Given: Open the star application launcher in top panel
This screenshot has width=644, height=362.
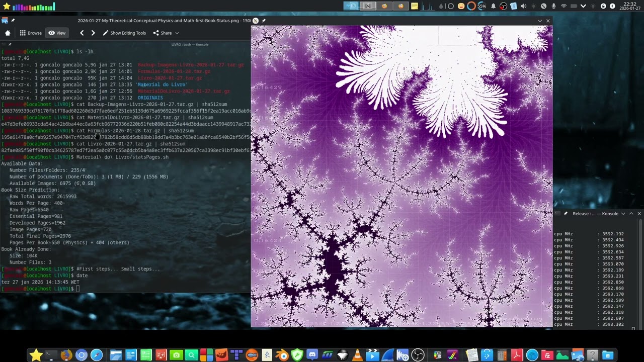Looking at the screenshot, I should (x=7, y=7).
